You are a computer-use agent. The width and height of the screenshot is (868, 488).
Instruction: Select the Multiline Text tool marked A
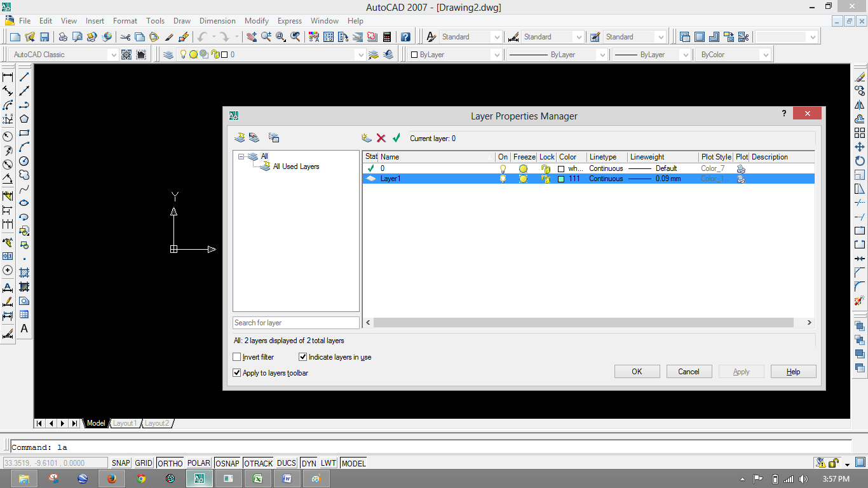click(x=24, y=329)
